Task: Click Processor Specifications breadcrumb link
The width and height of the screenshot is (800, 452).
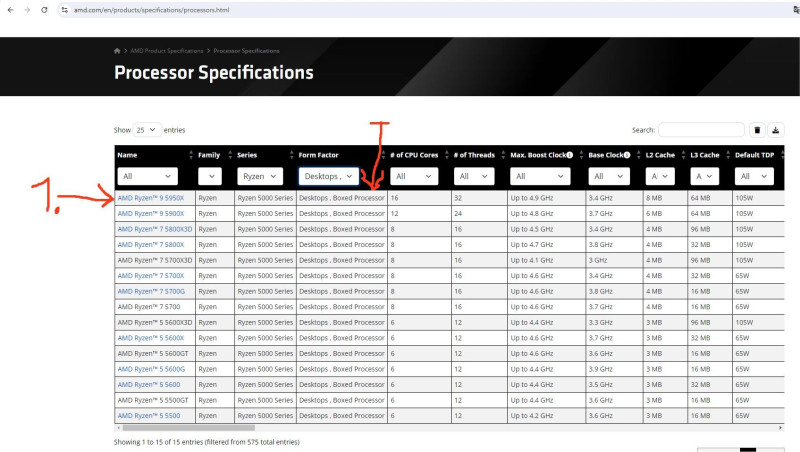Action: tap(246, 51)
